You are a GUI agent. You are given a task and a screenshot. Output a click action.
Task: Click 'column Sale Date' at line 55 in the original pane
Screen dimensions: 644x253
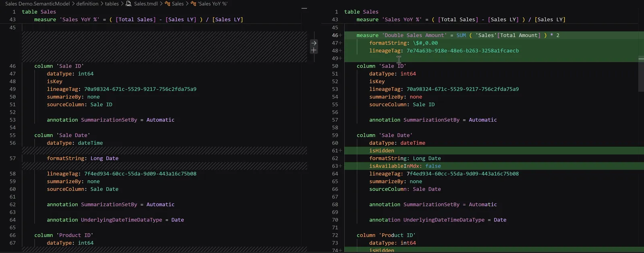pyautogui.click(x=62, y=135)
